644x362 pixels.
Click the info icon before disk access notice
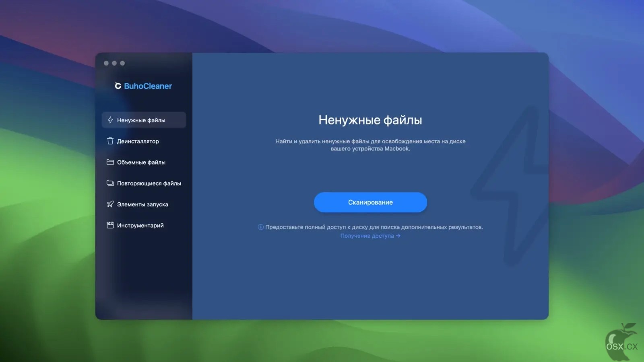point(261,227)
